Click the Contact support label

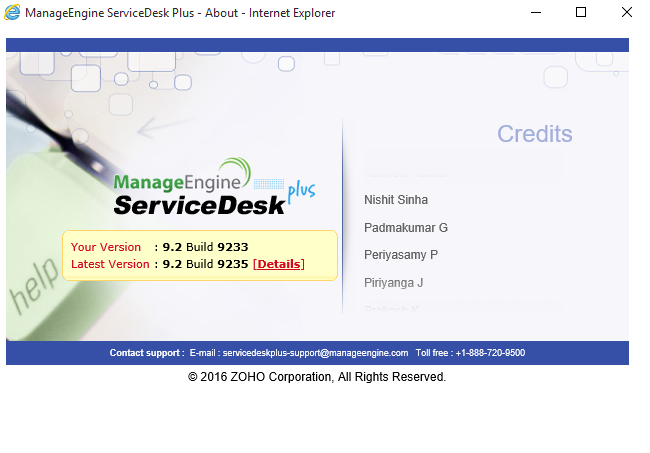click(x=147, y=353)
